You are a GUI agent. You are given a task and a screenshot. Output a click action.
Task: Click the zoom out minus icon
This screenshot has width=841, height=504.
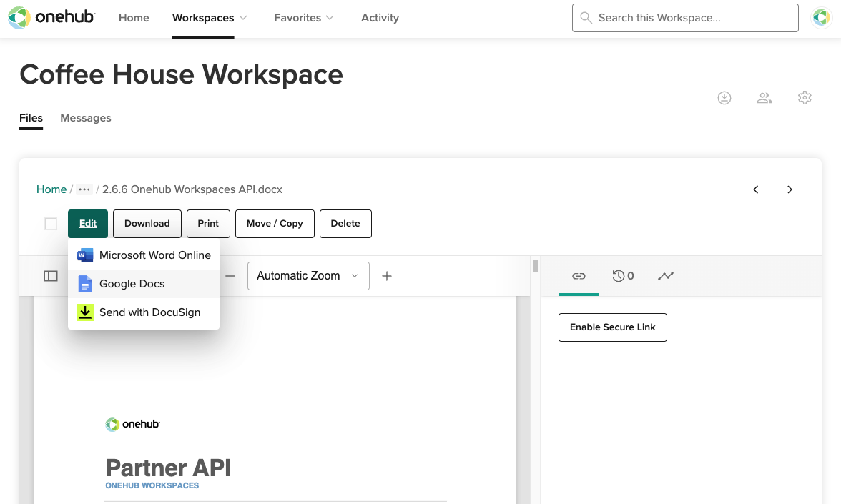pyautogui.click(x=230, y=276)
